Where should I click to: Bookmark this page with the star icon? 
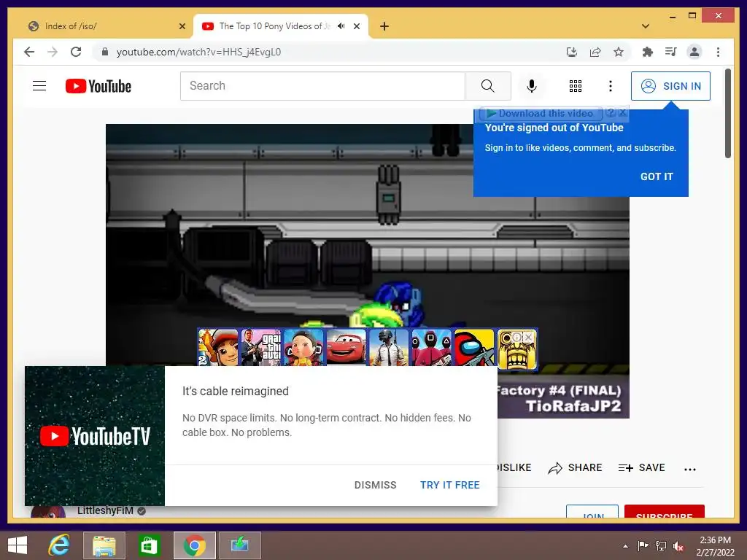[x=619, y=52]
